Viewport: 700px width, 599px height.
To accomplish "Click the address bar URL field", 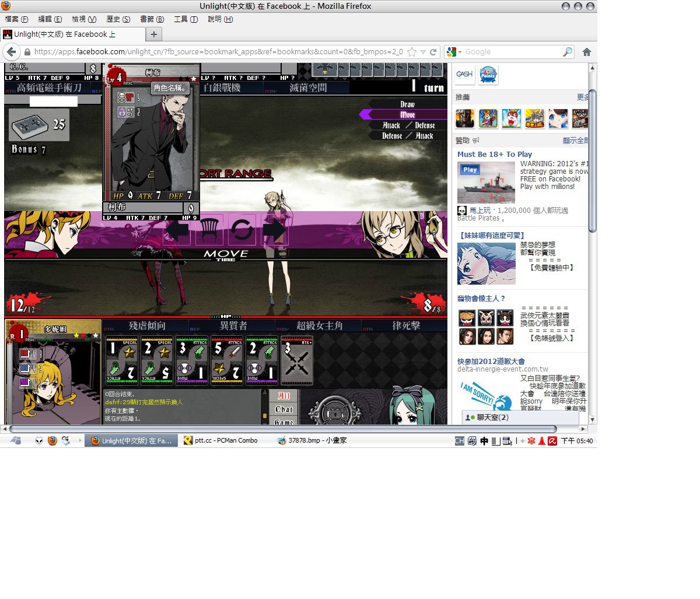I will click(x=218, y=52).
